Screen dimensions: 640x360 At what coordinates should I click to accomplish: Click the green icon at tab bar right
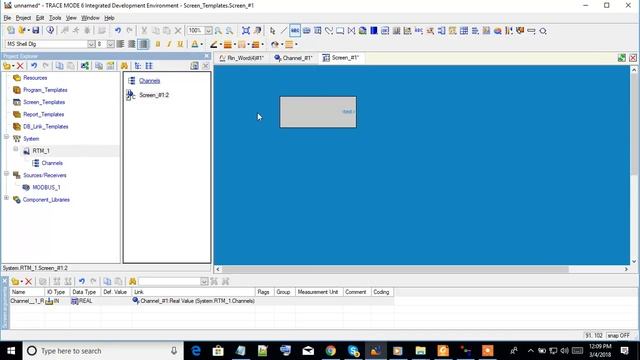(x=622, y=58)
